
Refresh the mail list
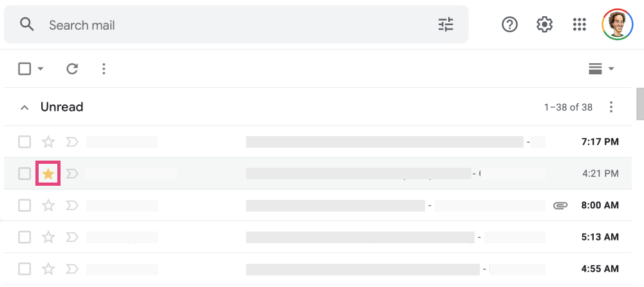(72, 68)
